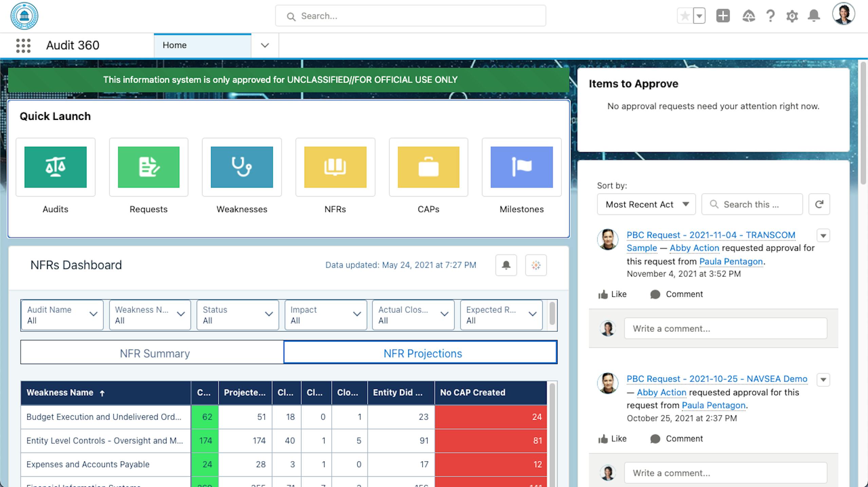Open the Weaknesses stethoscope tile
This screenshot has width=868, height=487.
242,167
